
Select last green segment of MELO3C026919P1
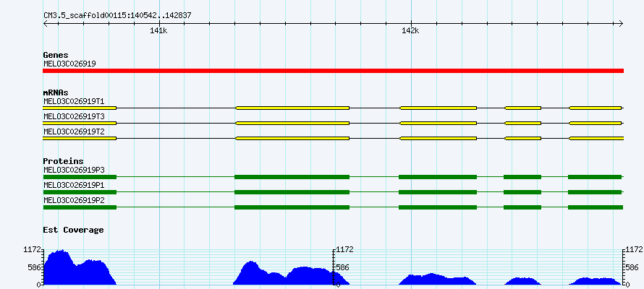[x=595, y=192]
